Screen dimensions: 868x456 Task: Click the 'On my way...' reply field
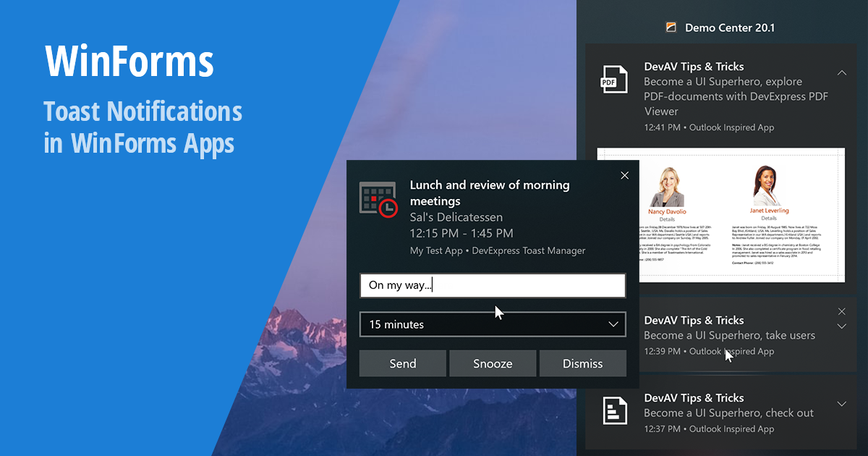pos(493,285)
